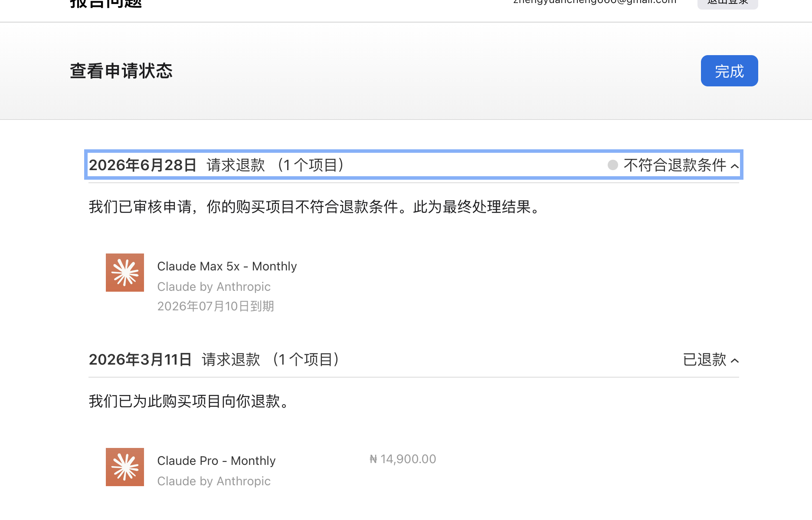Click the 报告问题 title at top left
This screenshot has height=520, width=812.
tap(106, 3)
